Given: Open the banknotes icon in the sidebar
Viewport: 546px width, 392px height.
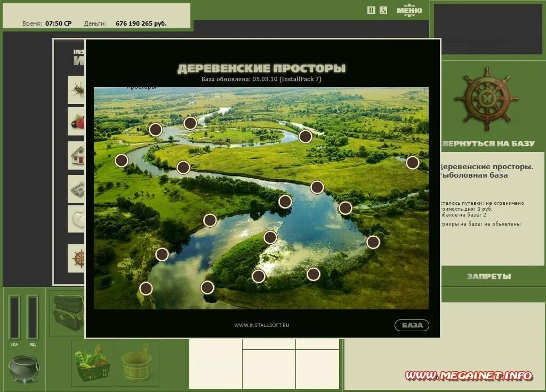Looking at the screenshot, I should pyautogui.click(x=77, y=189).
